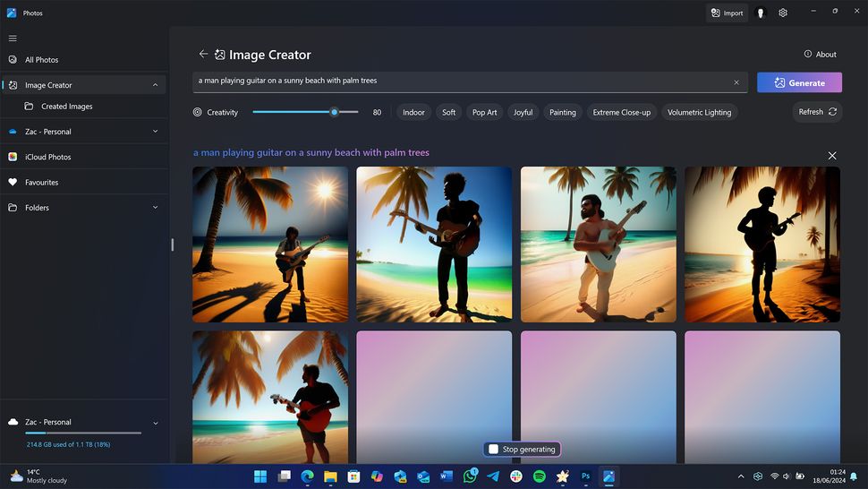
Task: Expand the Folders section
Action: [x=155, y=208]
